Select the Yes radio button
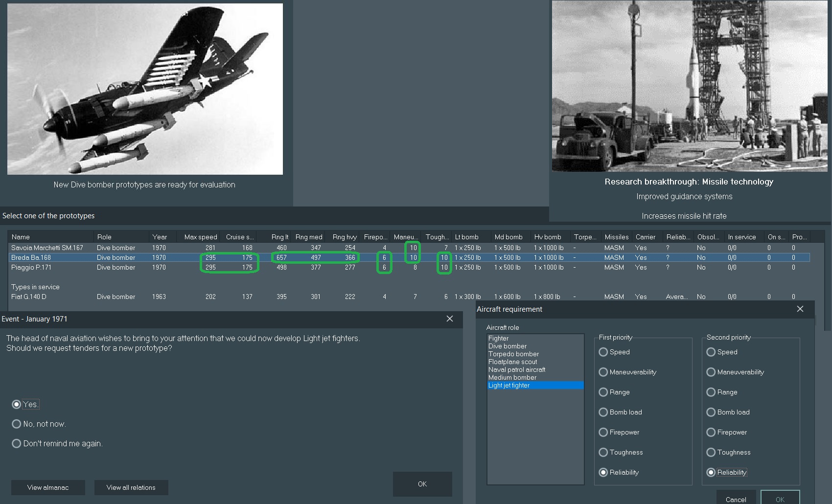This screenshot has width=832, height=504. 17,404
